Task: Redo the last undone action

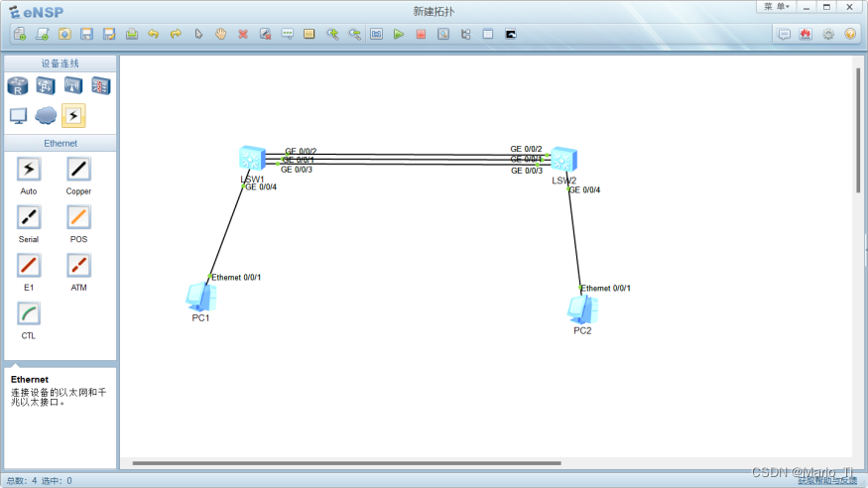Action: tap(176, 35)
